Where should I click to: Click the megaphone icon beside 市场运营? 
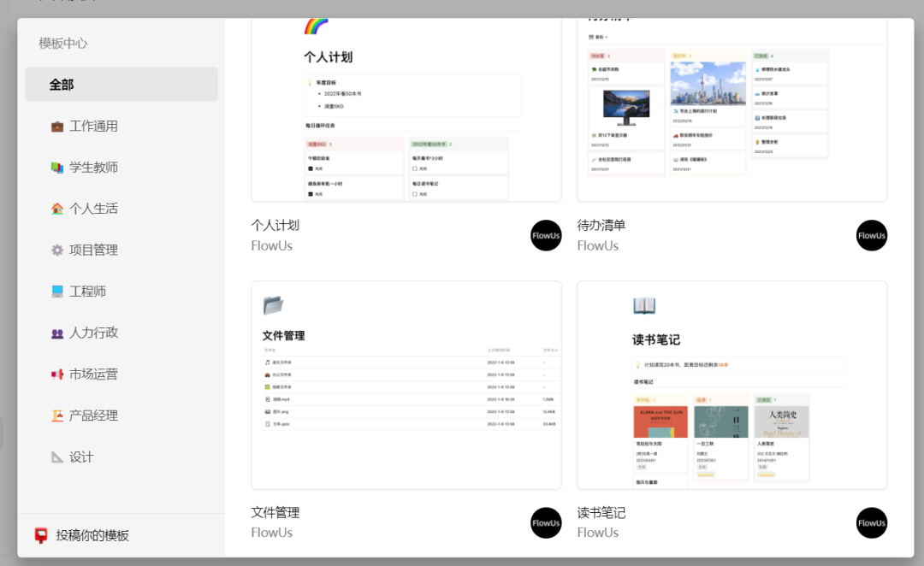pos(57,374)
